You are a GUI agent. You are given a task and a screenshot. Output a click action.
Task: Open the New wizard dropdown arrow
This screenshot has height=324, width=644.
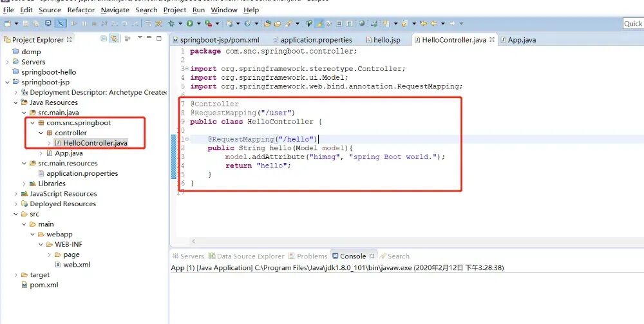[17, 24]
